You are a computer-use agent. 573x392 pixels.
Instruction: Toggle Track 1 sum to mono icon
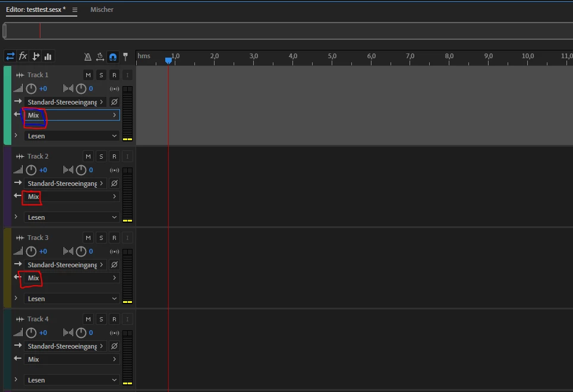pos(114,88)
